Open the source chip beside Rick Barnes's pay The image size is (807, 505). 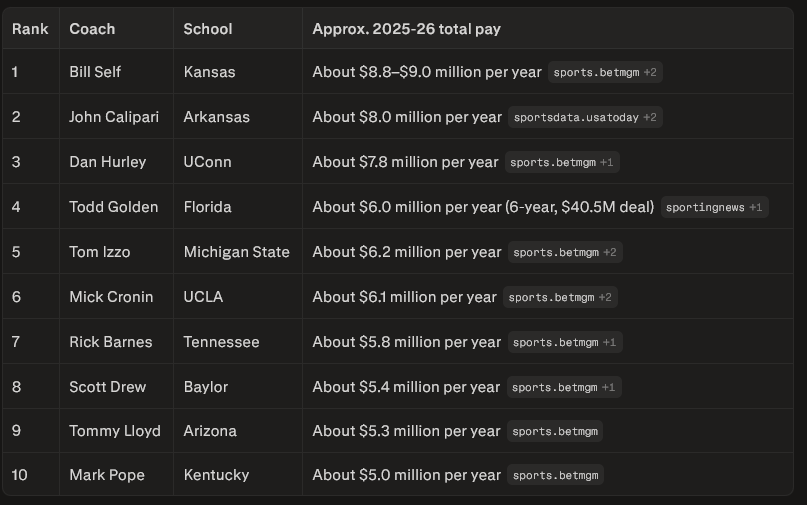(x=565, y=342)
